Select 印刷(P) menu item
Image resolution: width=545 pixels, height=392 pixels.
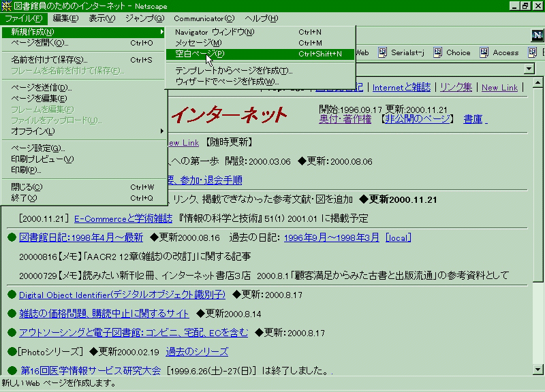[83, 169]
